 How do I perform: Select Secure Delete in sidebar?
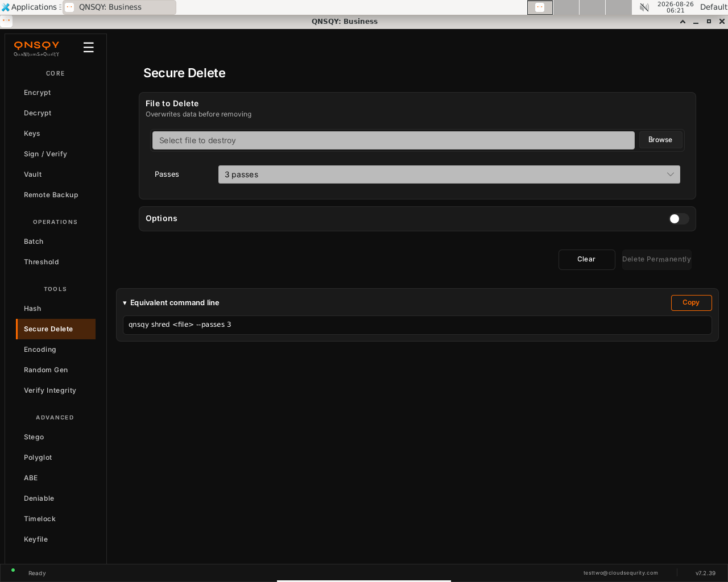(x=56, y=329)
